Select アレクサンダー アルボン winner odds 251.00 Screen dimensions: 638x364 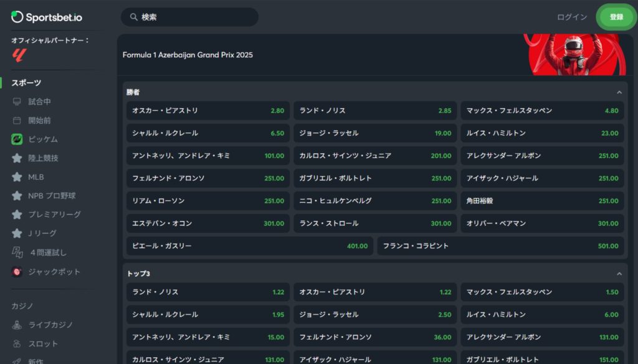click(x=543, y=156)
